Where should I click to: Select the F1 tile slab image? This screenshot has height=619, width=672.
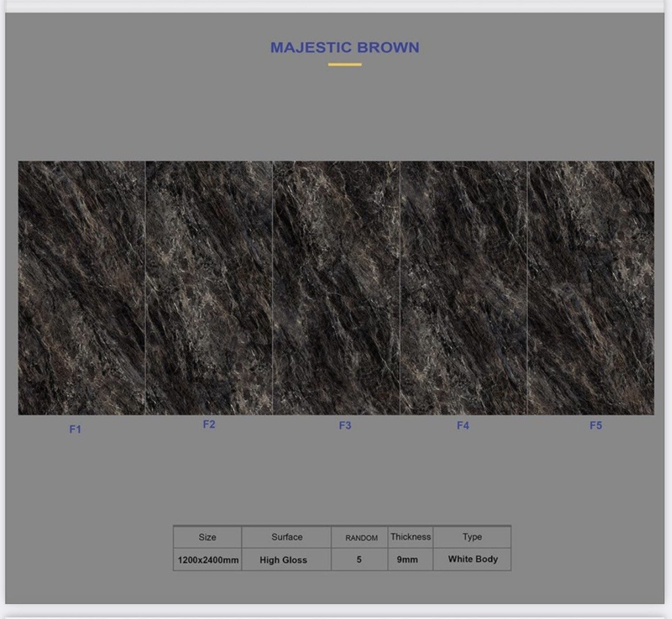point(81,288)
